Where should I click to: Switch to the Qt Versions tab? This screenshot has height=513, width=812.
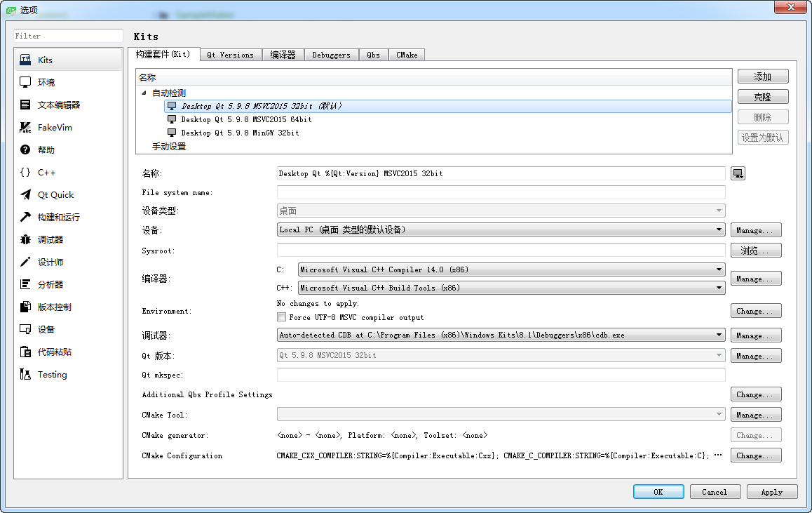tap(230, 54)
